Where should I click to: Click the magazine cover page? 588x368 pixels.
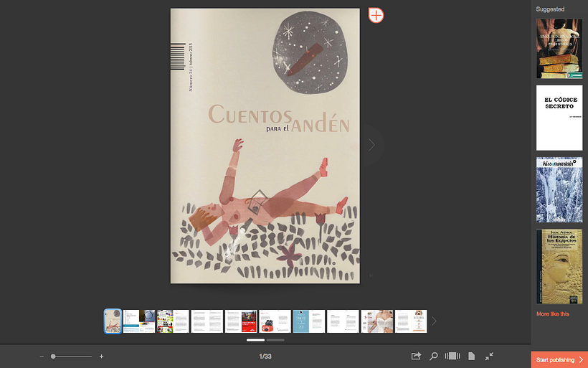pyautogui.click(x=265, y=146)
